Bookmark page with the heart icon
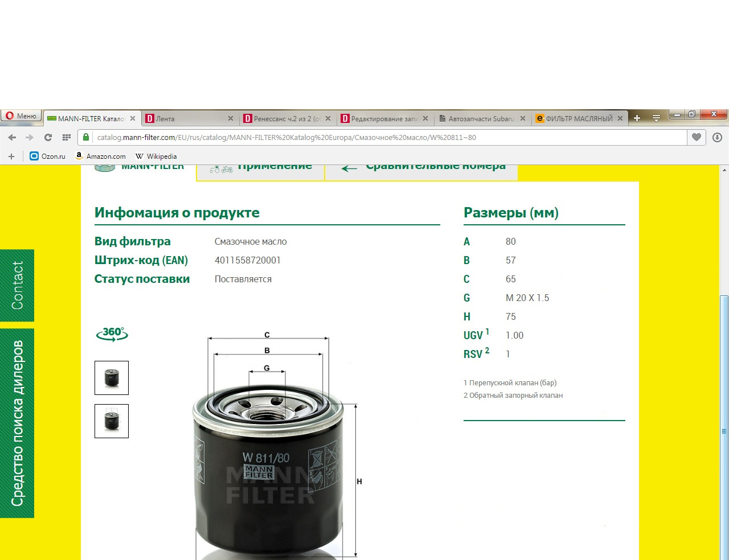This screenshot has height=560, width=729. click(x=697, y=137)
